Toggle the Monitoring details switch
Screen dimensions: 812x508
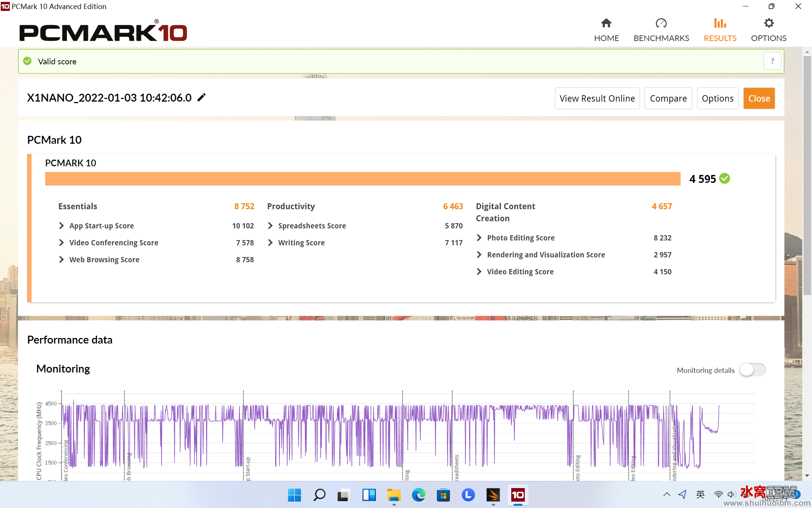(x=752, y=370)
